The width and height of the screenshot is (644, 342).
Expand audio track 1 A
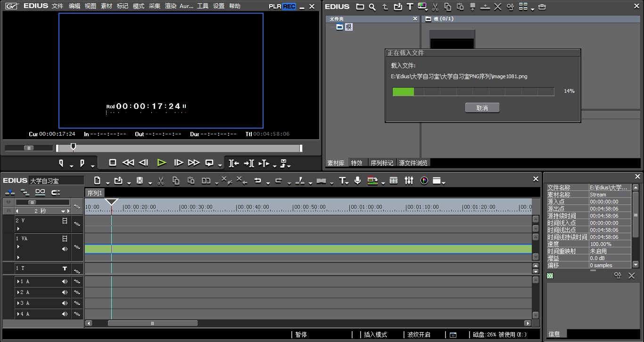[18, 281]
